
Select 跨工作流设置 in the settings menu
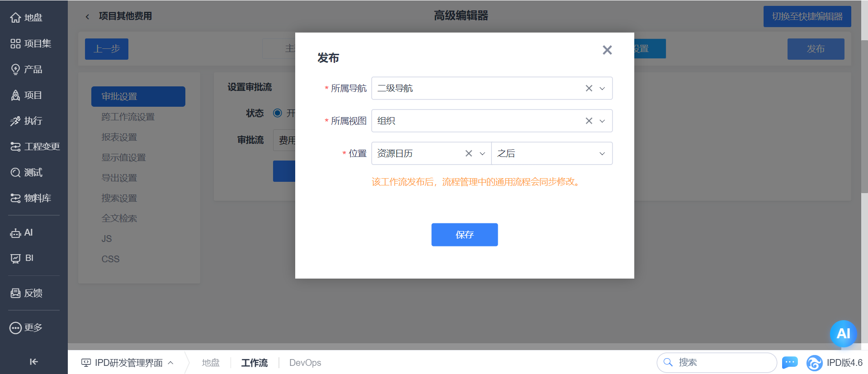pyautogui.click(x=128, y=117)
